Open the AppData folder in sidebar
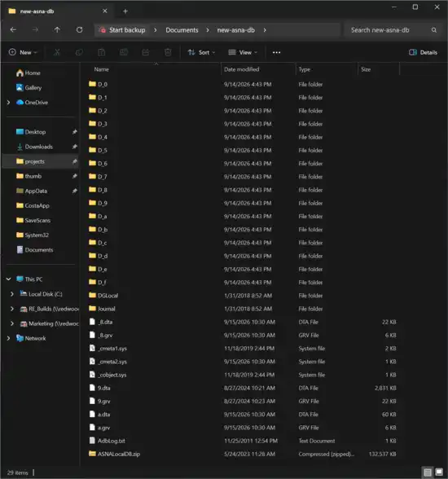Image resolution: width=448 pixels, height=479 pixels. 32,191
